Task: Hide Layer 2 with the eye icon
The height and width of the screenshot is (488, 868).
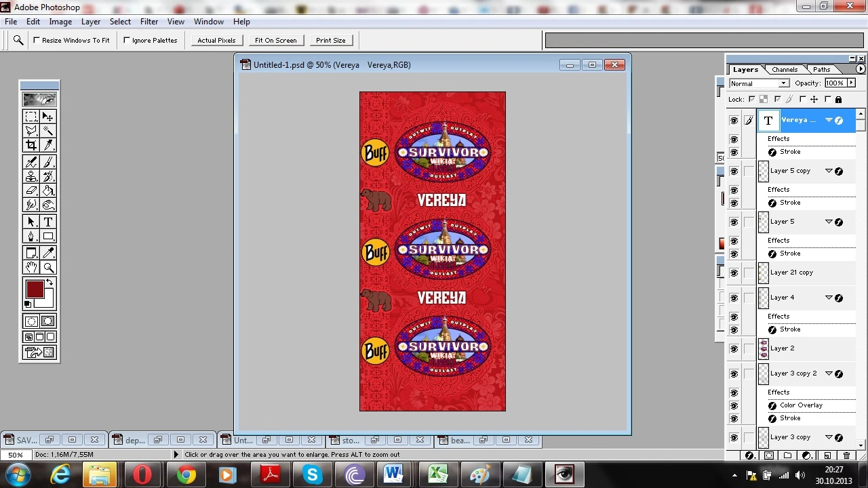Action: tap(734, 349)
